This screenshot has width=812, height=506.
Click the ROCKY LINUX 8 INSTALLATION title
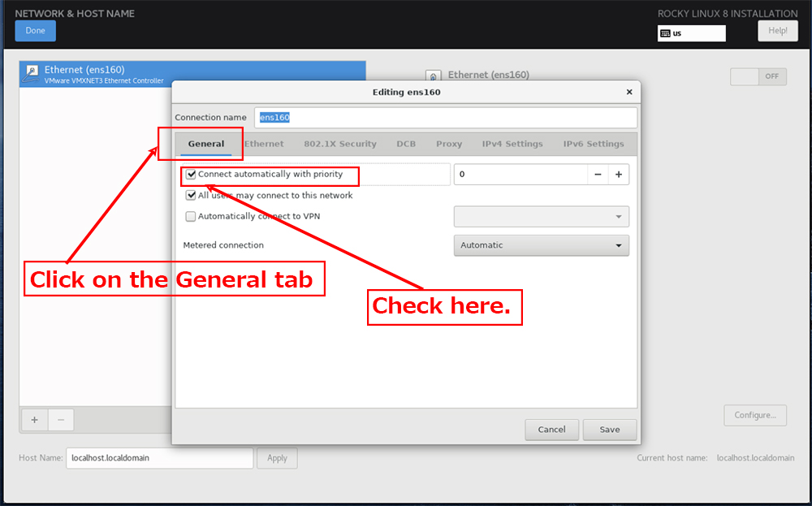tap(728, 14)
